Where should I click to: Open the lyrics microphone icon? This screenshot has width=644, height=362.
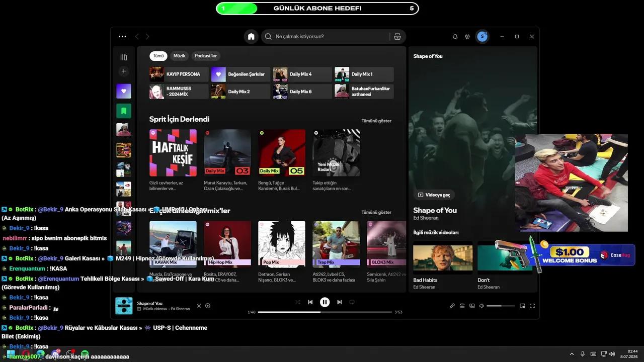[x=452, y=306]
